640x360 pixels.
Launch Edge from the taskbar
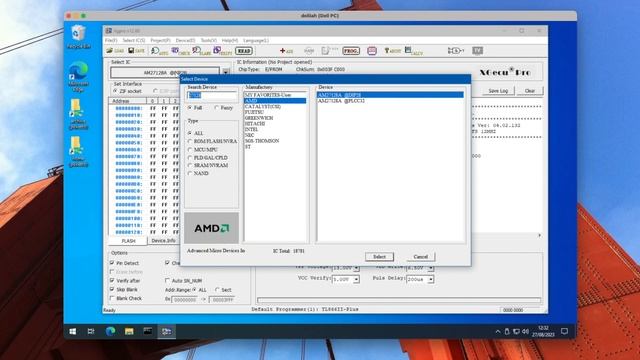[x=110, y=331]
